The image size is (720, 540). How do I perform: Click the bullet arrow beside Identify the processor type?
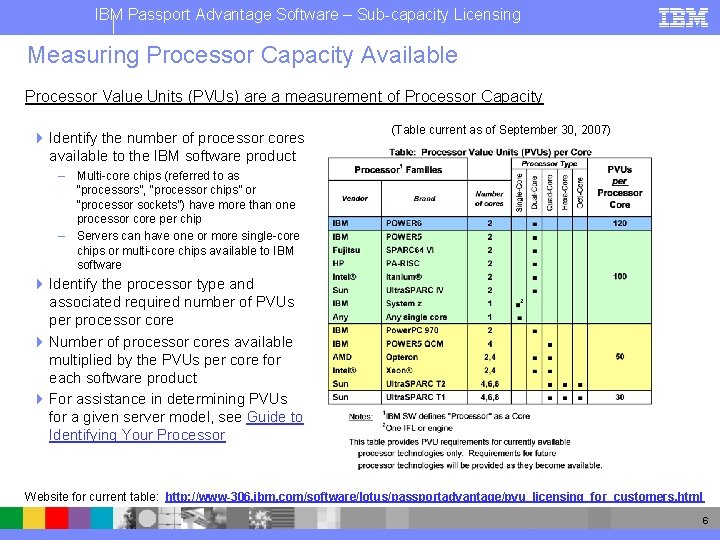39,284
